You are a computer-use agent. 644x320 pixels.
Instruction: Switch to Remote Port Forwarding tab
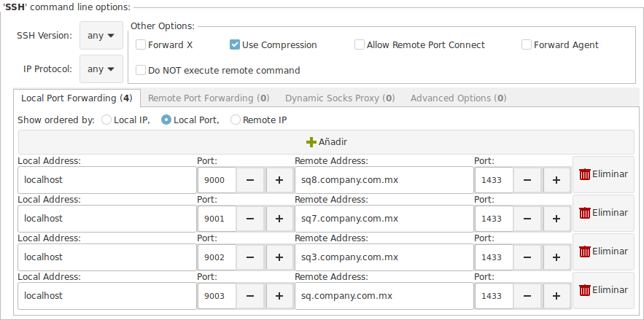209,98
